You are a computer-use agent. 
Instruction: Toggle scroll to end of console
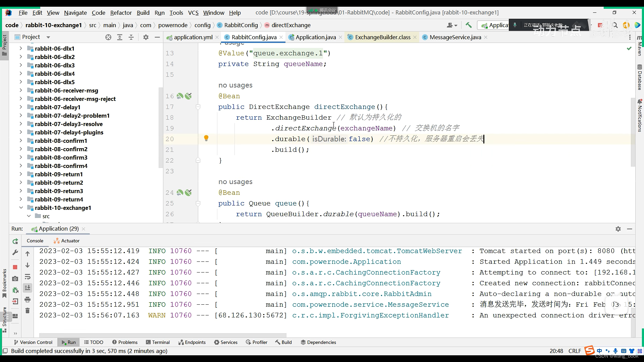click(28, 288)
